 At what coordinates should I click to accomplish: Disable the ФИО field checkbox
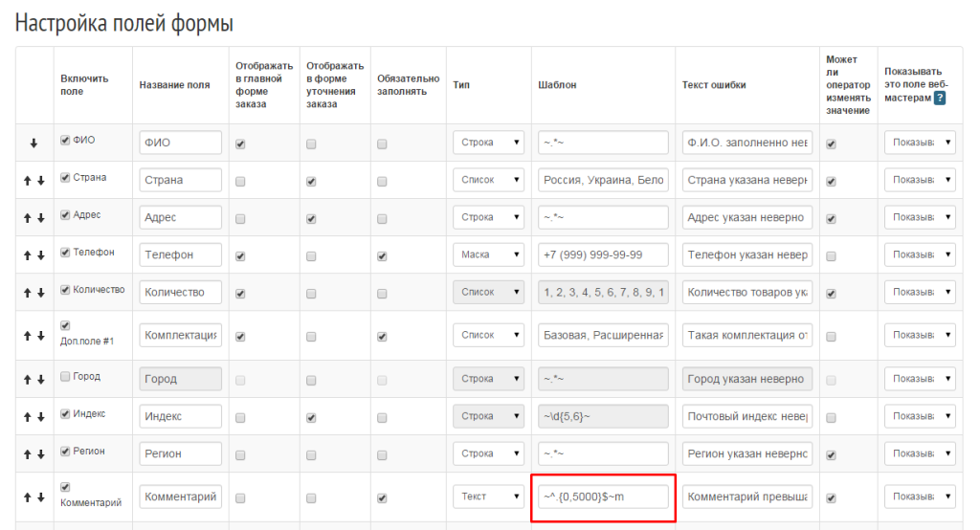(65, 141)
